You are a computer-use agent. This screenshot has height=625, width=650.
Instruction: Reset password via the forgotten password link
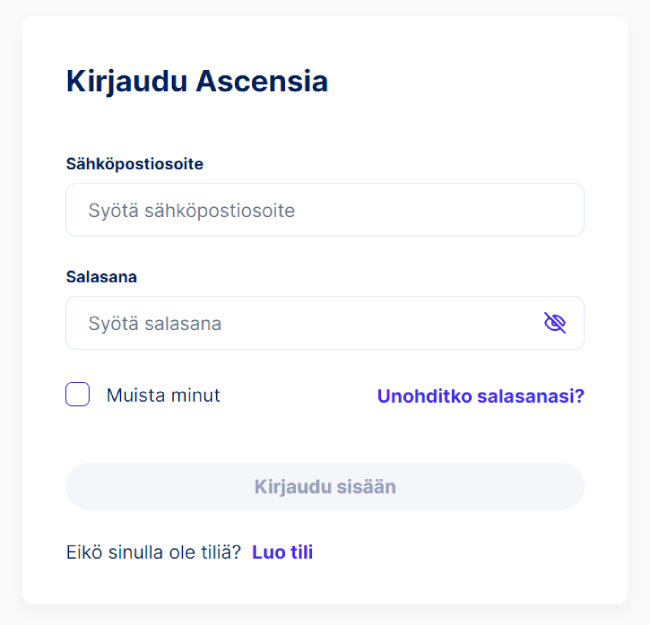click(x=480, y=396)
